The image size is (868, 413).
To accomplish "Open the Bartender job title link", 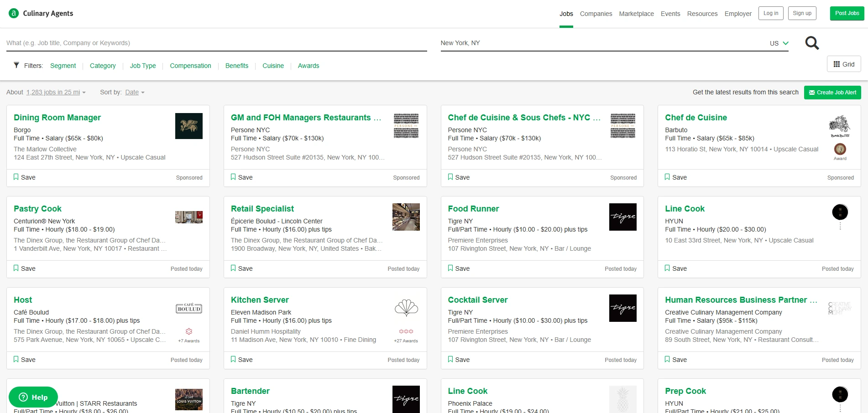I will (250, 391).
